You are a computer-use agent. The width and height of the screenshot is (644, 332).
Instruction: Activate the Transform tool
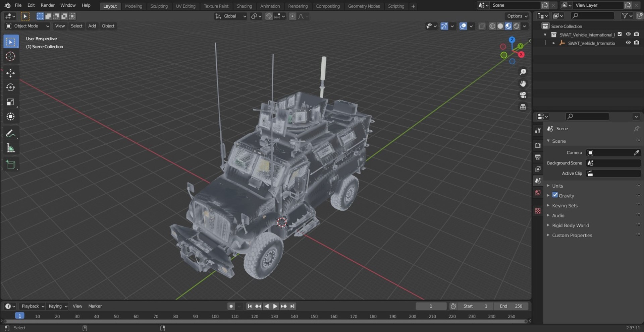[11, 117]
